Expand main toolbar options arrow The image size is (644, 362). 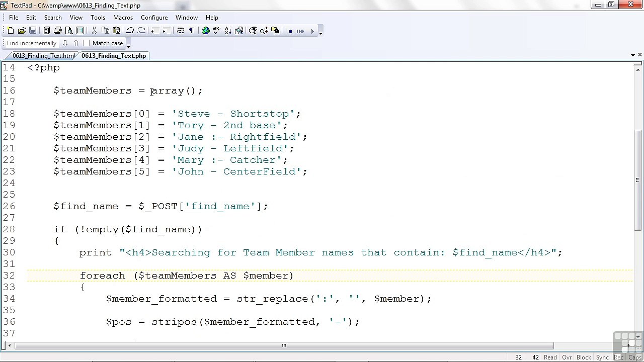tap(320, 32)
